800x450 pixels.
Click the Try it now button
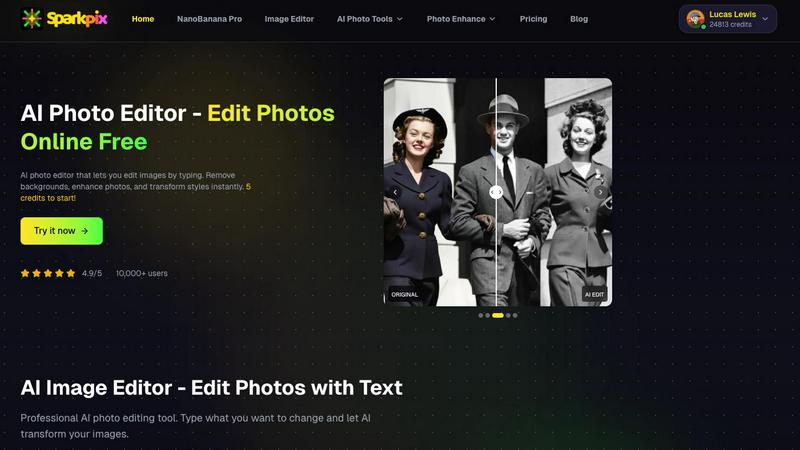pos(61,231)
